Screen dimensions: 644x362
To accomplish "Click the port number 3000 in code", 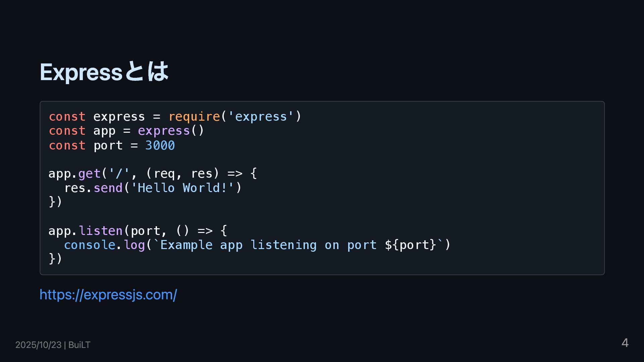I will (x=160, y=145).
